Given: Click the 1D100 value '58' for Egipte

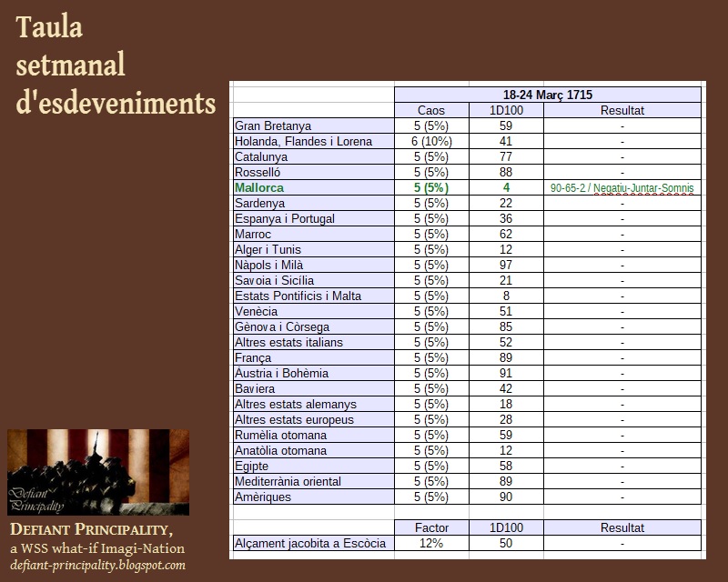Looking at the screenshot, I should (506, 466).
